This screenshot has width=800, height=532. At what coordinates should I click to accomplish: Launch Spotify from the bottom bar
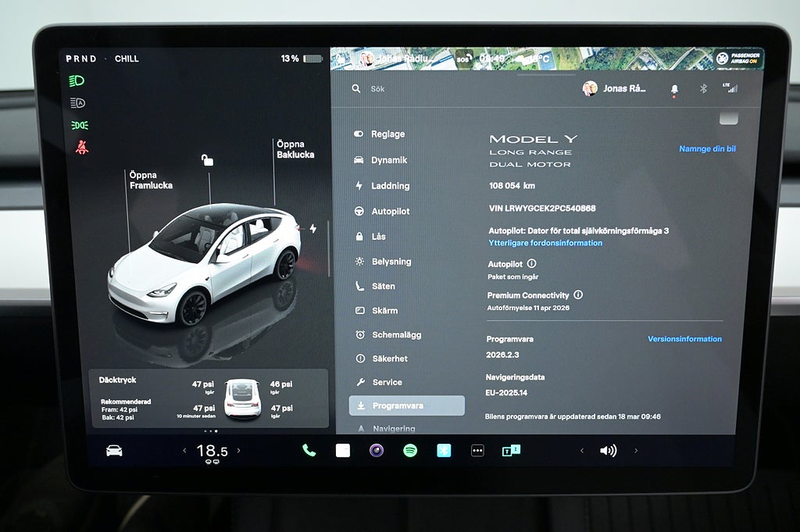click(x=410, y=450)
